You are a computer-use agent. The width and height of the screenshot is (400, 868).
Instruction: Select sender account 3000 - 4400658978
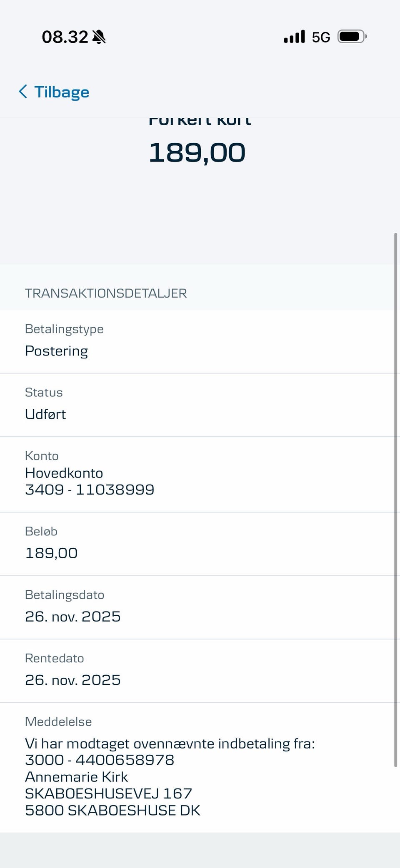pyautogui.click(x=100, y=760)
